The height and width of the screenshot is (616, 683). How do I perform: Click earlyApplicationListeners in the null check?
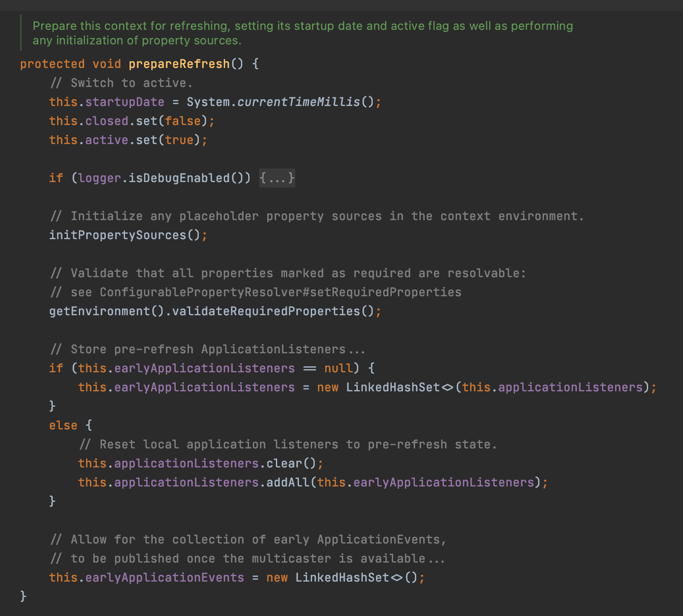pos(205,368)
